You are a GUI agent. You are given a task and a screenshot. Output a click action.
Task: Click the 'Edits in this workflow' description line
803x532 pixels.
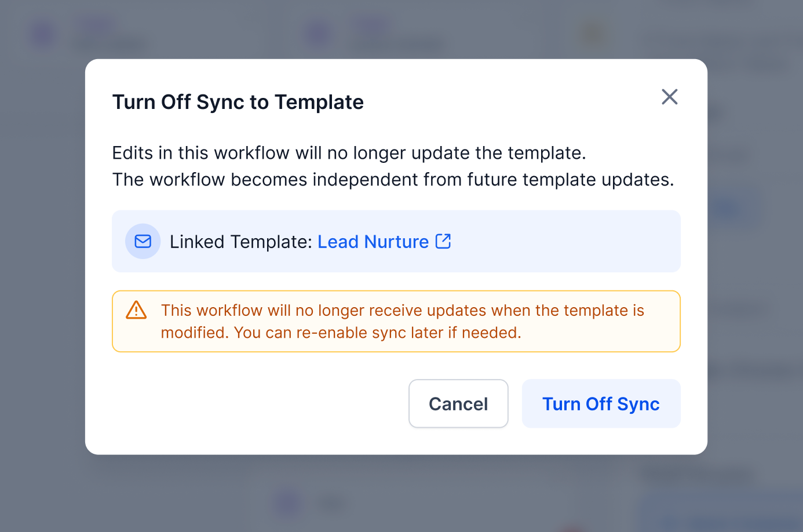tap(349, 153)
